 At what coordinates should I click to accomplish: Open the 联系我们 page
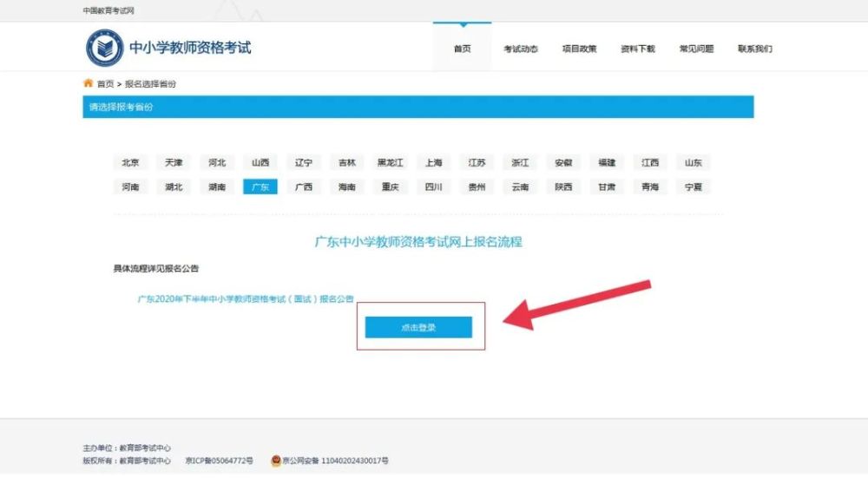[x=755, y=49]
